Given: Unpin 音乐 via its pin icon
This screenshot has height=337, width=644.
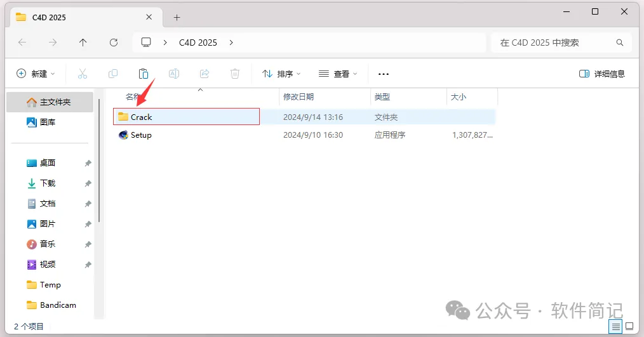Looking at the screenshot, I should pyautogui.click(x=88, y=244).
